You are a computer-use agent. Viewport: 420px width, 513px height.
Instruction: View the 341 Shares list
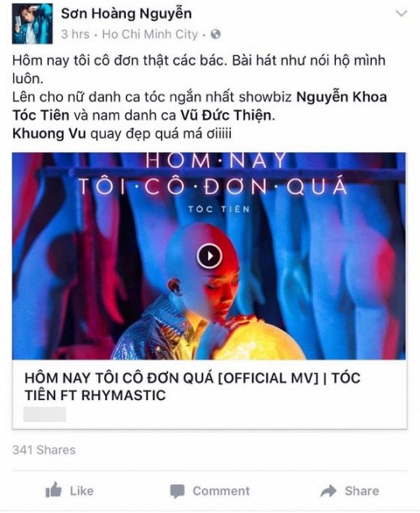pos(44,450)
